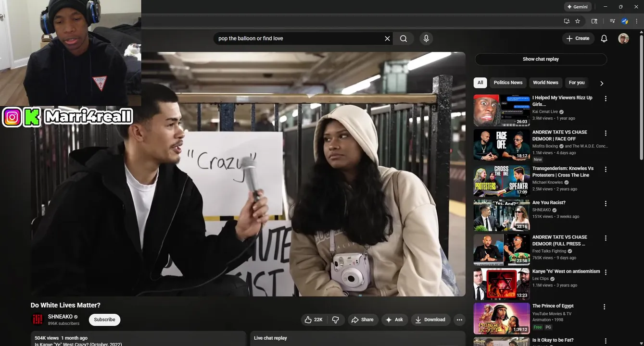Open options for 'Transgenderism: Knowles Vs Protesters'
The image size is (644, 346).
pyautogui.click(x=606, y=169)
